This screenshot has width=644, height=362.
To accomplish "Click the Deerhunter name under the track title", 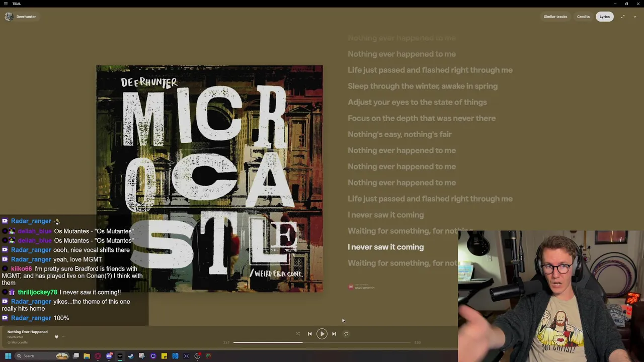I will click(x=15, y=337).
